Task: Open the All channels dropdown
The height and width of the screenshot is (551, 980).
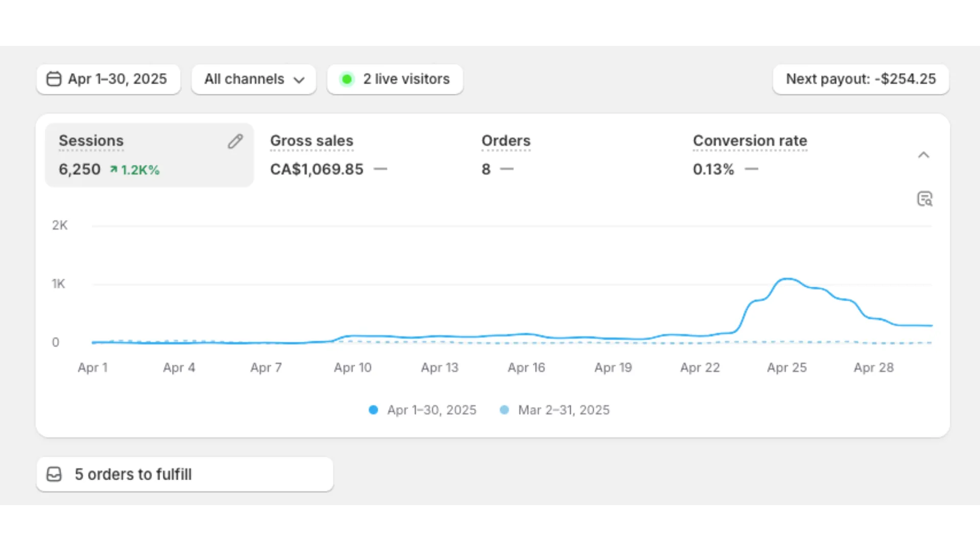Action: (254, 79)
